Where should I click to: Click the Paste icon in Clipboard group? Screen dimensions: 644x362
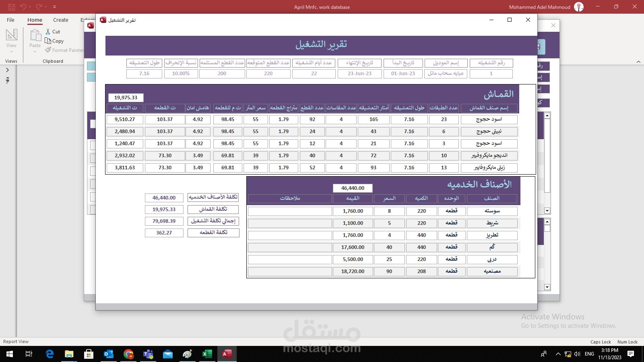click(35, 35)
